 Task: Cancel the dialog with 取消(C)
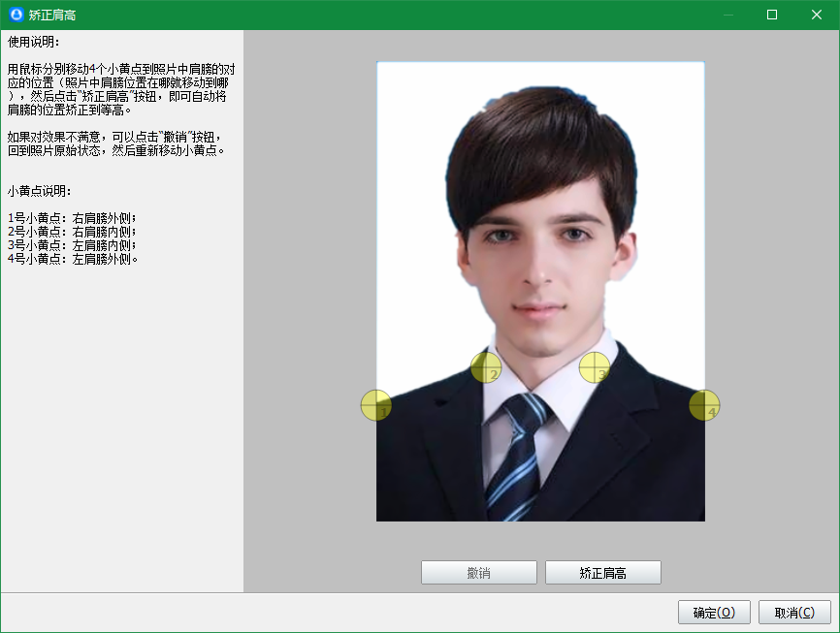pos(793,612)
